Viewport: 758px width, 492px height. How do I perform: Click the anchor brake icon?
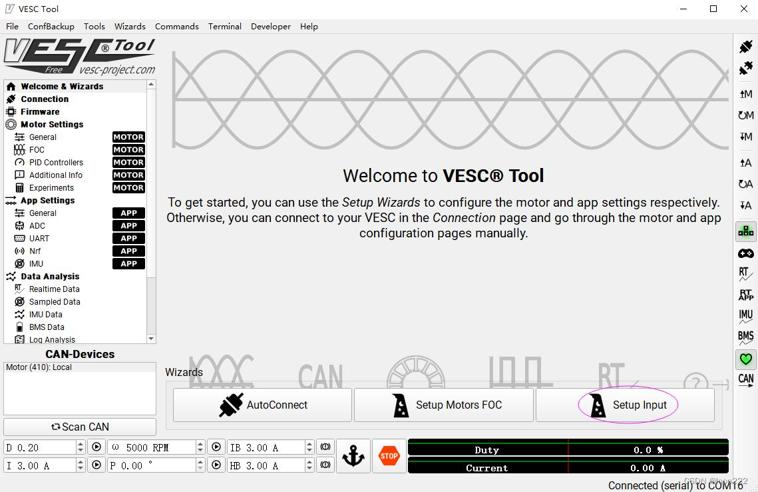(353, 456)
